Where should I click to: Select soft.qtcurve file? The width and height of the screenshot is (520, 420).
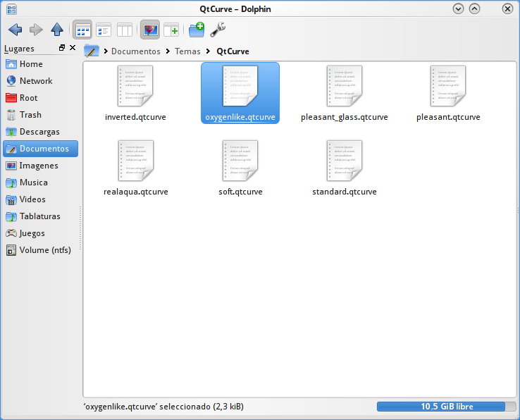coord(240,168)
